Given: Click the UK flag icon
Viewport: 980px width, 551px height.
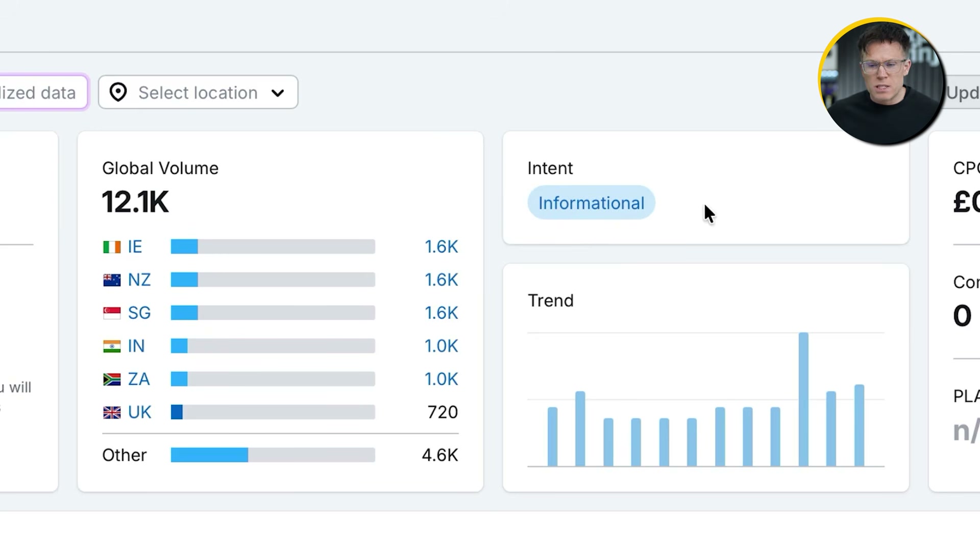Looking at the screenshot, I should point(111,412).
